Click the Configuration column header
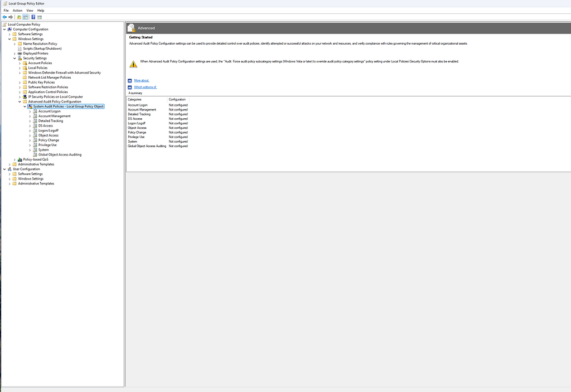The image size is (571, 392). point(178,99)
